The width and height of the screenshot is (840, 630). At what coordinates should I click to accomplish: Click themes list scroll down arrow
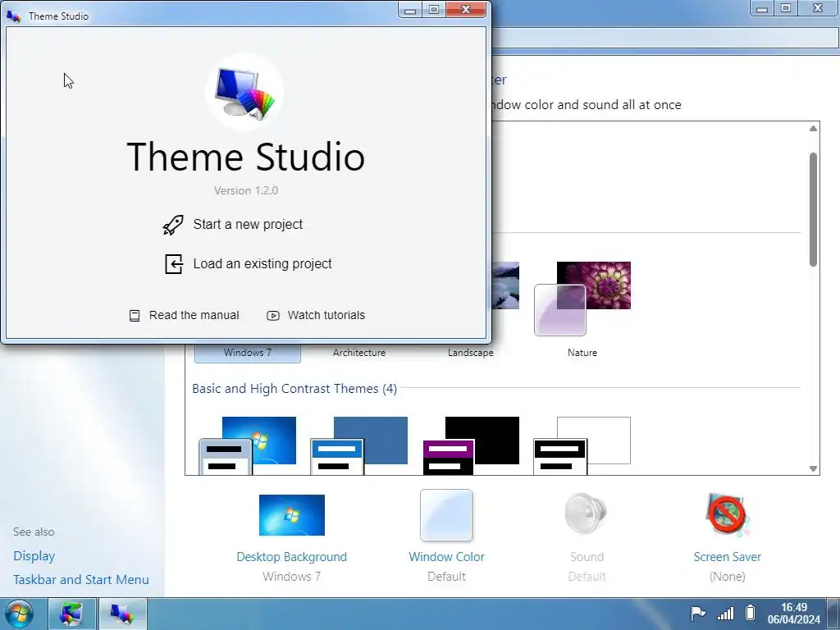tap(813, 468)
